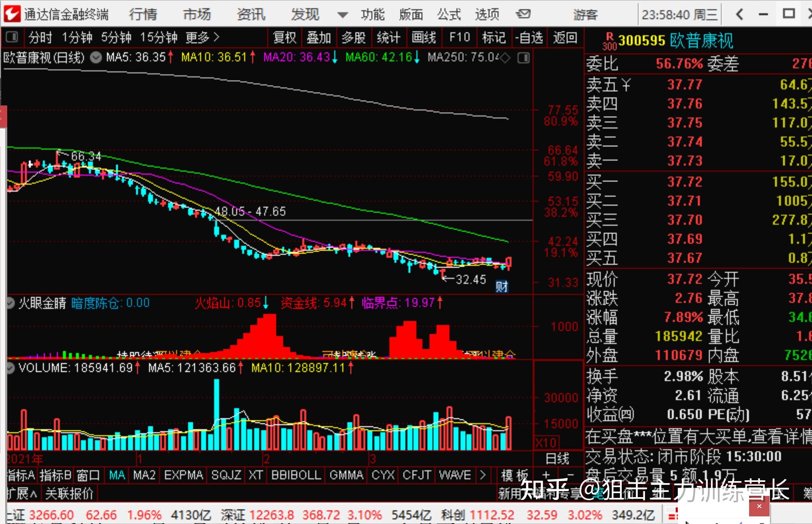Select the GMMA indicator tab
This screenshot has height=524, width=812.
[x=347, y=475]
